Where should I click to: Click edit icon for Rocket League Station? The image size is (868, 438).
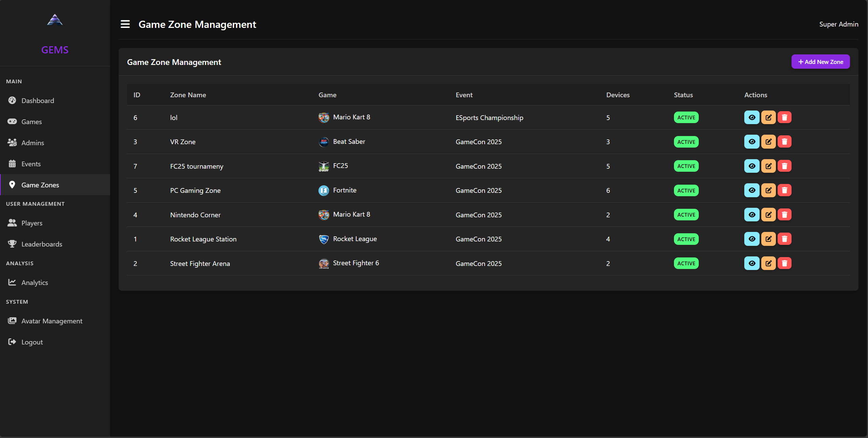pos(768,239)
